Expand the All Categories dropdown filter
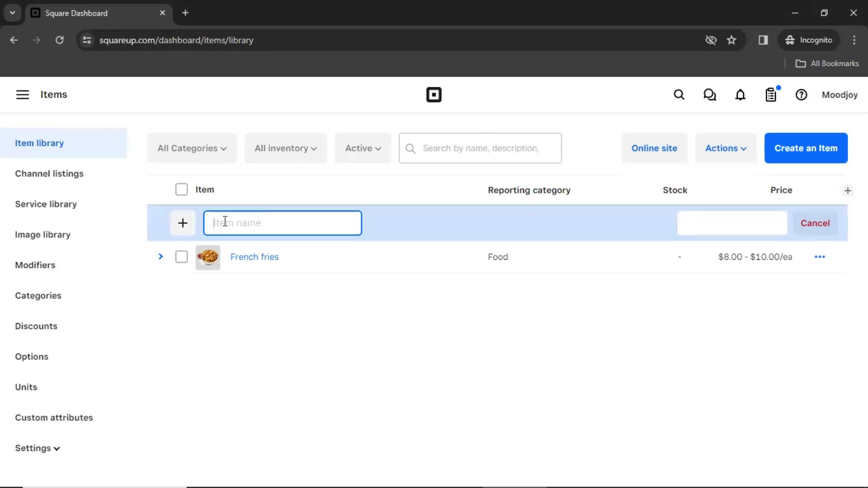 (191, 148)
